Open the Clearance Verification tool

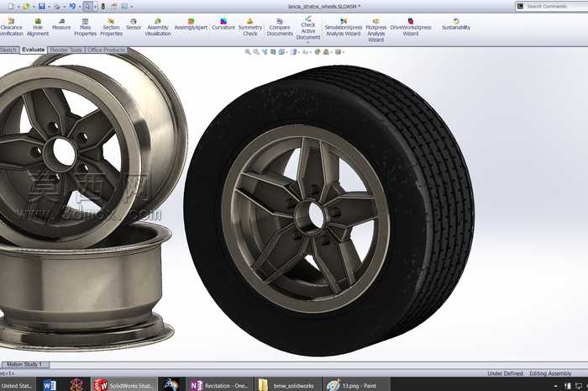(11, 27)
